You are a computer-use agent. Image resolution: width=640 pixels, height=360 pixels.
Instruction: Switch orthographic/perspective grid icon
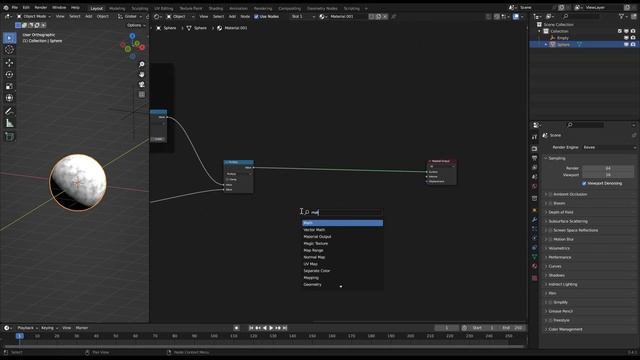click(x=142, y=94)
